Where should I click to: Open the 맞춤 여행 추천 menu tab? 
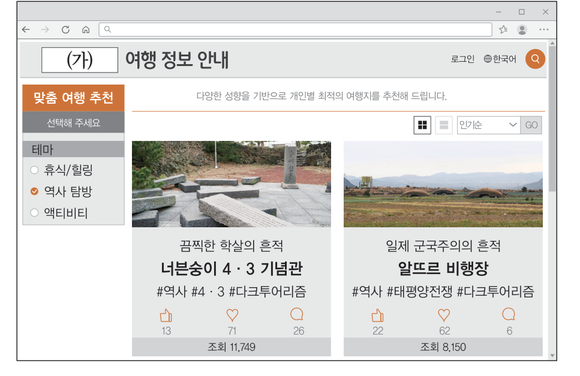point(73,98)
